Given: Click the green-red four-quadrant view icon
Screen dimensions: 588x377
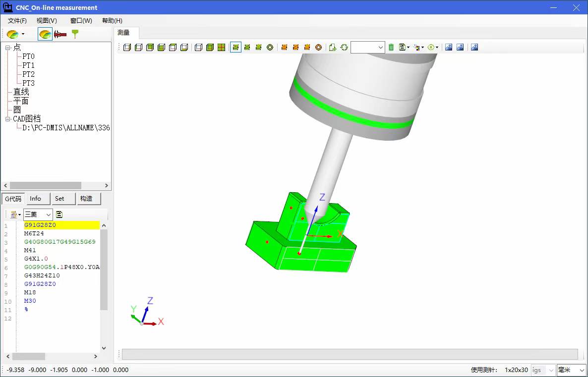Looking at the screenshot, I should point(221,48).
